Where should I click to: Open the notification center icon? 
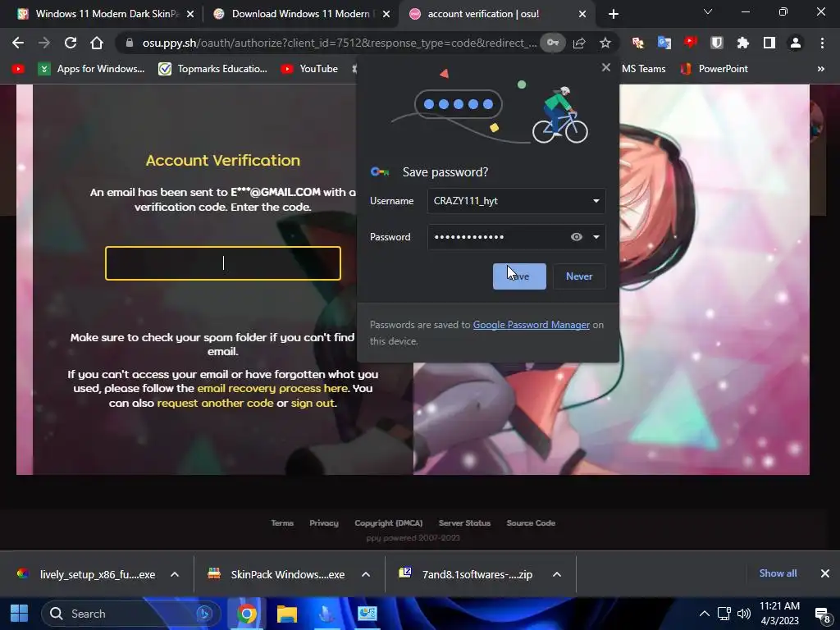(x=822, y=614)
